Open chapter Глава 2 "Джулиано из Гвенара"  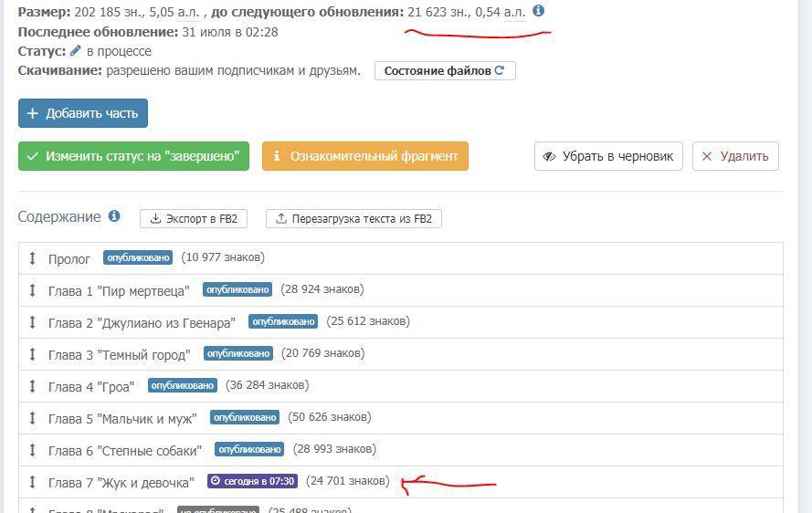coord(142,322)
